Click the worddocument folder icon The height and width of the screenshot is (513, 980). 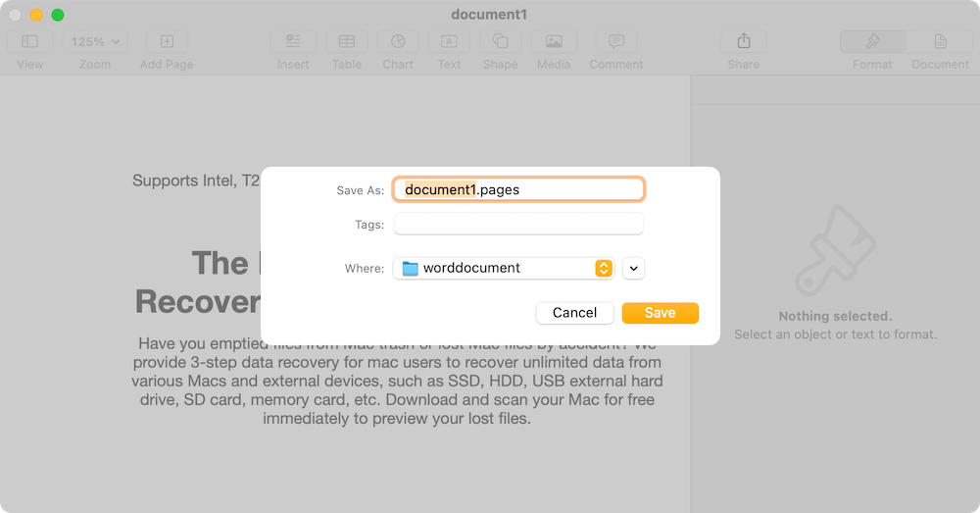pos(410,269)
